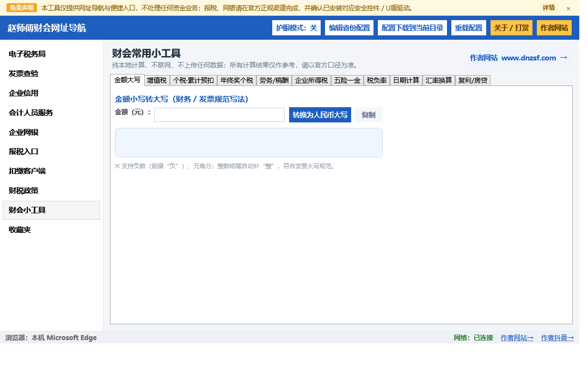Select 企业信用 in sidebar
The height and width of the screenshot is (370, 588).
51,93
